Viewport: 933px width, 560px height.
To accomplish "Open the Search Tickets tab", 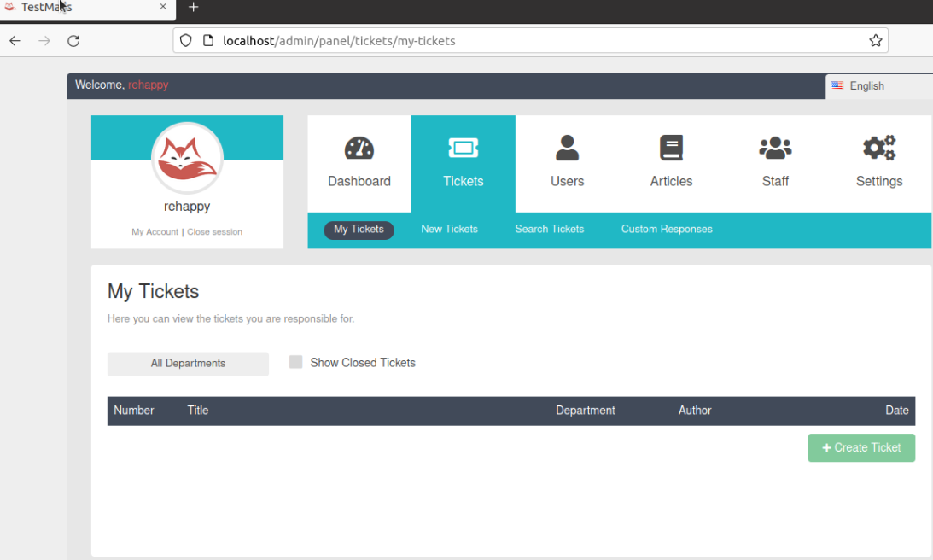I will coord(549,229).
